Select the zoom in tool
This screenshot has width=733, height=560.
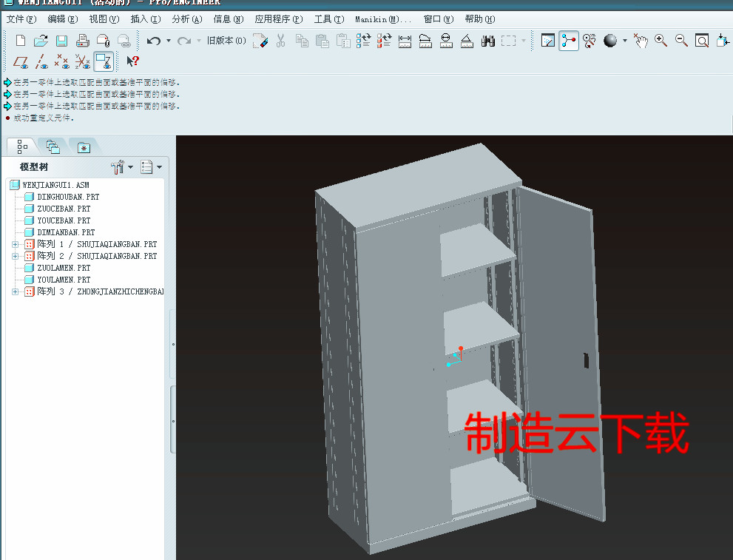[x=658, y=41]
